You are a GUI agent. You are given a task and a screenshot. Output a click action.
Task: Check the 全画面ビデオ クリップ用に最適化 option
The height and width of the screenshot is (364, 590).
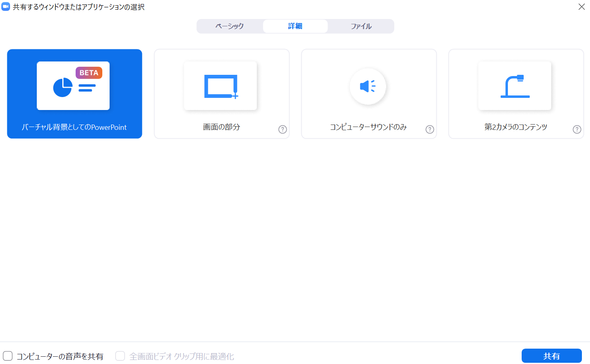pyautogui.click(x=120, y=356)
